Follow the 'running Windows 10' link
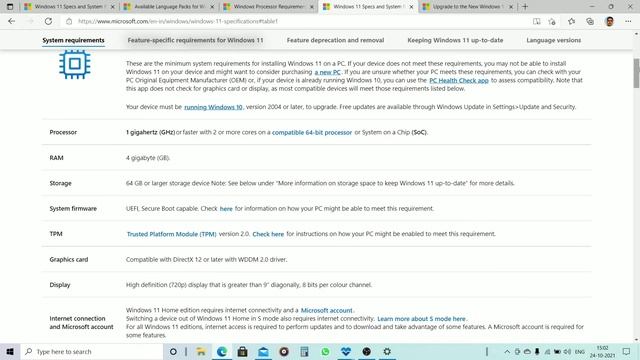This screenshot has width=640, height=360. pos(213,107)
